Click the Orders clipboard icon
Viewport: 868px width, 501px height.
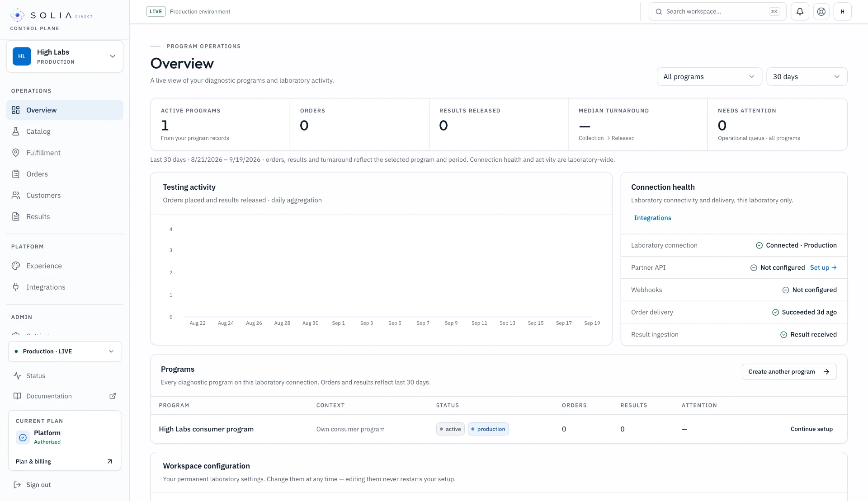point(16,174)
